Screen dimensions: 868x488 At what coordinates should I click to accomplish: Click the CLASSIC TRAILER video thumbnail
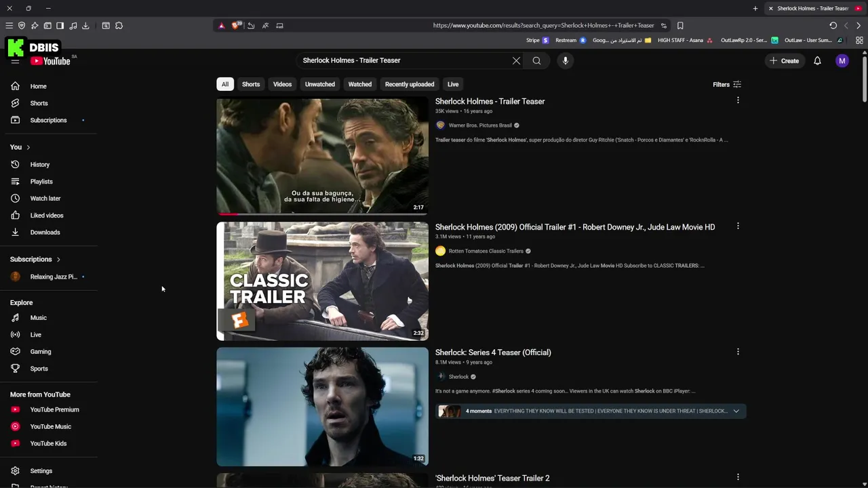coord(322,281)
